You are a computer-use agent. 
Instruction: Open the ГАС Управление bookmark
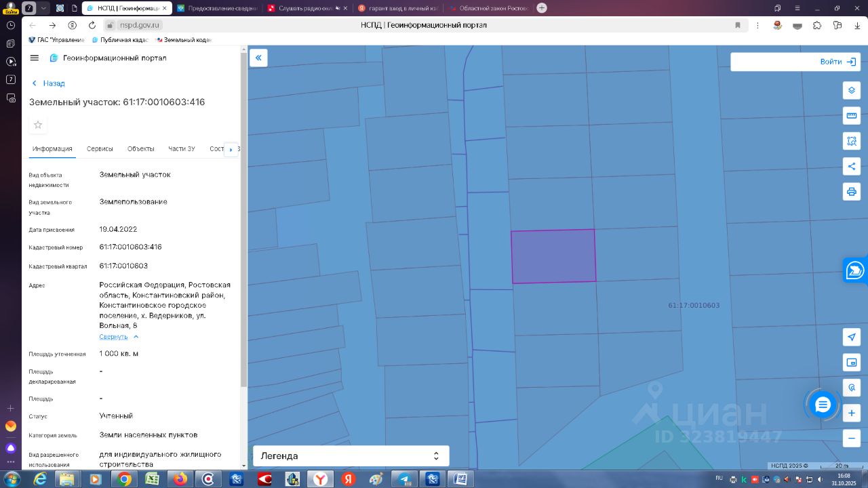pos(56,40)
